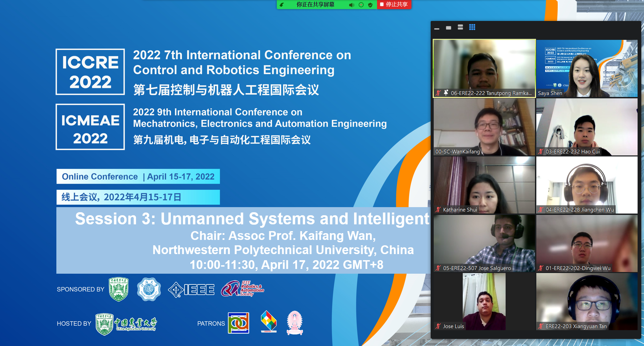Select Jose Luis's video tile

(x=484, y=301)
